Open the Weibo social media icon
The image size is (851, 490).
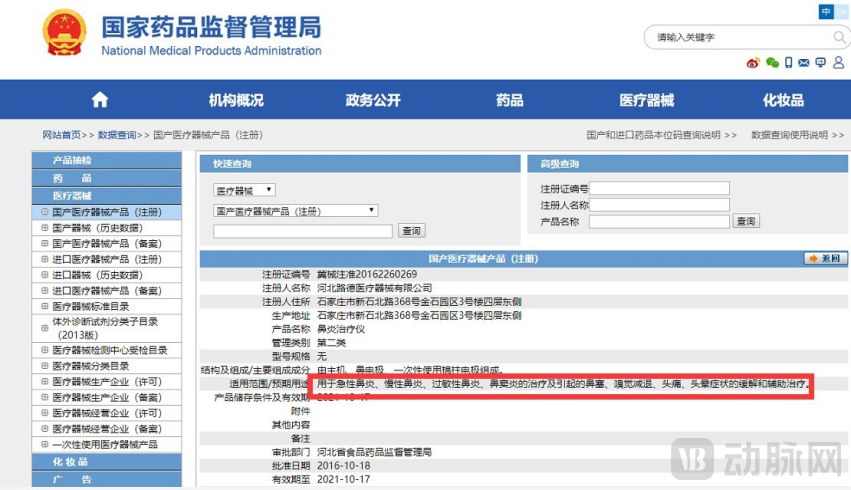tap(753, 63)
